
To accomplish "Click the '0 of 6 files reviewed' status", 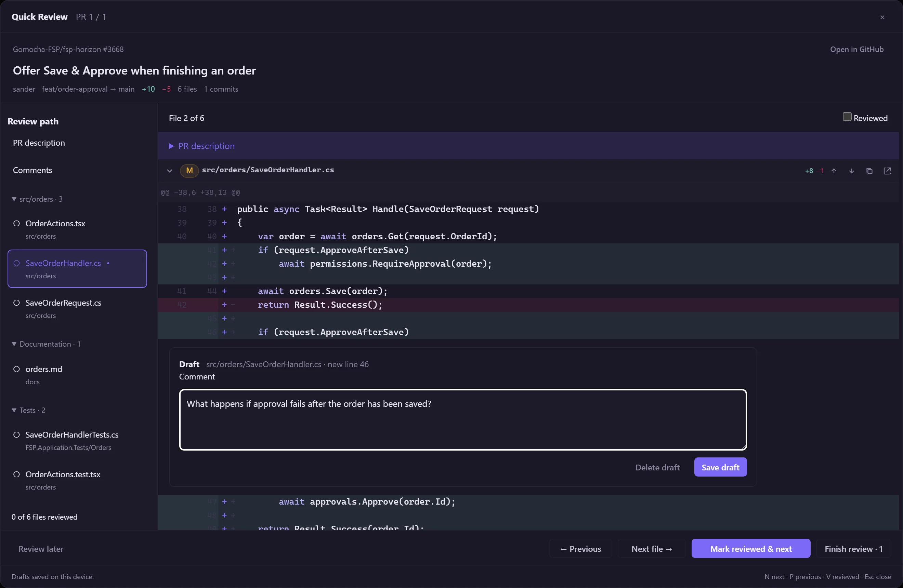I will click(44, 517).
